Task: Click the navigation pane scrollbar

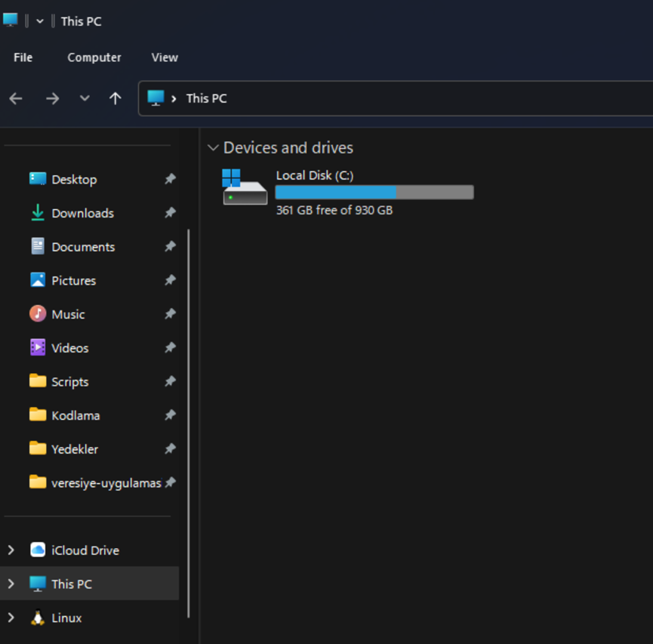Action: (x=189, y=423)
